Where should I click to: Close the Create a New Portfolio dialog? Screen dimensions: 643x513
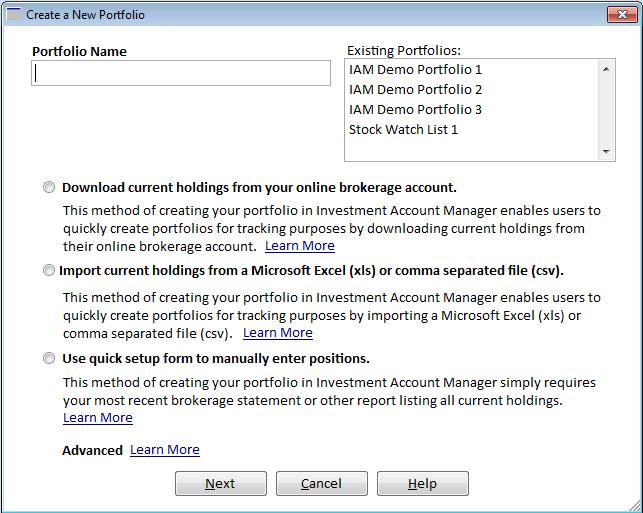pos(622,15)
